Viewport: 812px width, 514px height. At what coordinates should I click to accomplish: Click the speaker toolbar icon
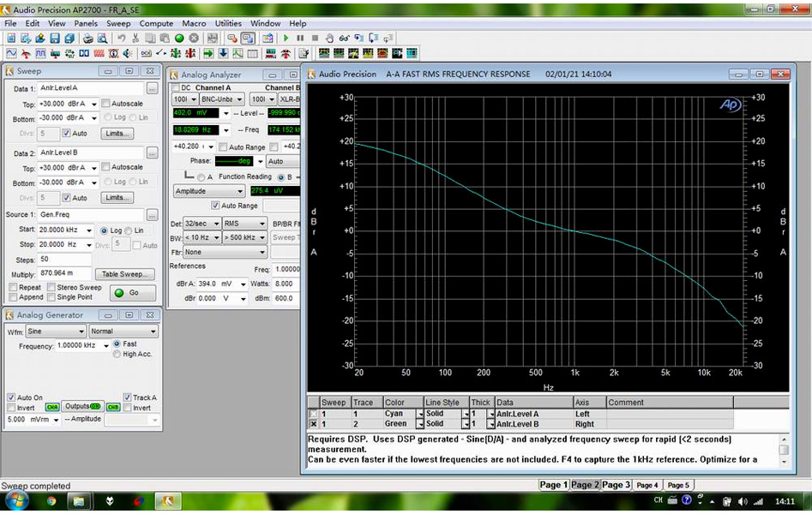[128, 53]
